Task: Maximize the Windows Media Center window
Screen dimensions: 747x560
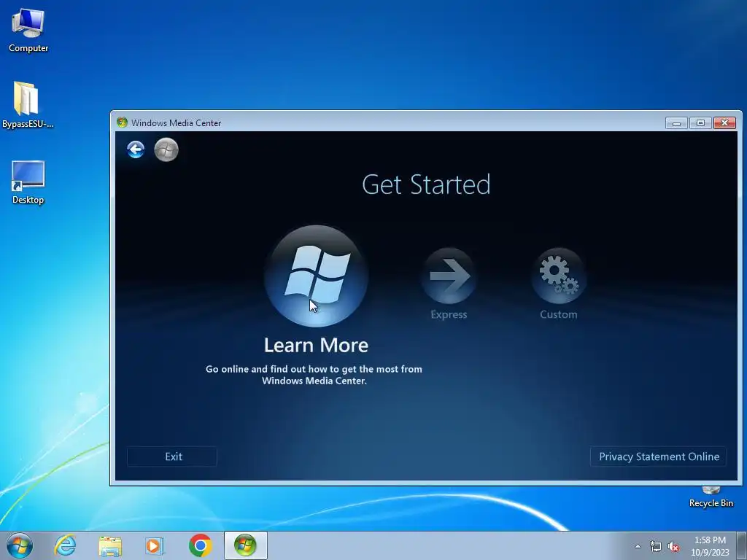Action: pyautogui.click(x=700, y=122)
